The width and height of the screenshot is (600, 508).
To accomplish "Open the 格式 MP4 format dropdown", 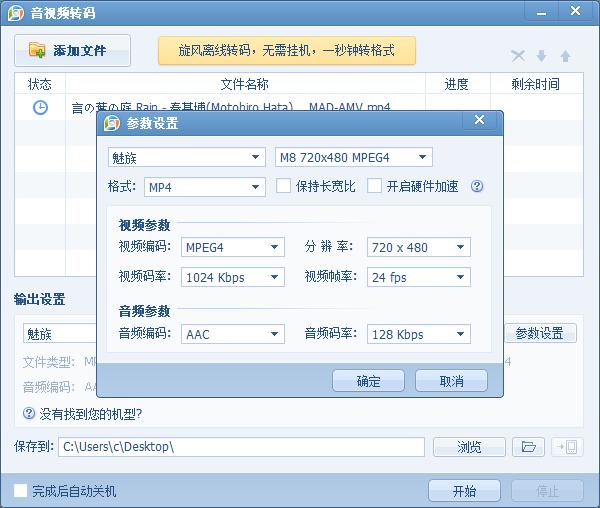I will [205, 187].
